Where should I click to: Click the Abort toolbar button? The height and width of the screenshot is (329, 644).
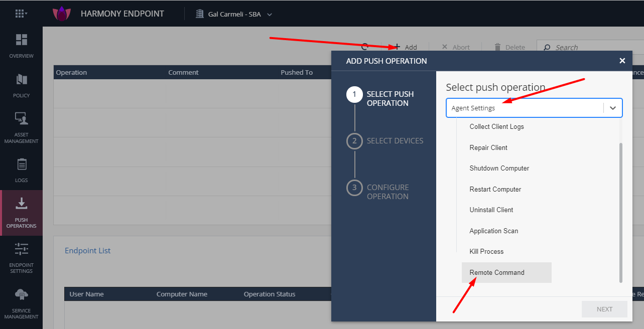[456, 47]
